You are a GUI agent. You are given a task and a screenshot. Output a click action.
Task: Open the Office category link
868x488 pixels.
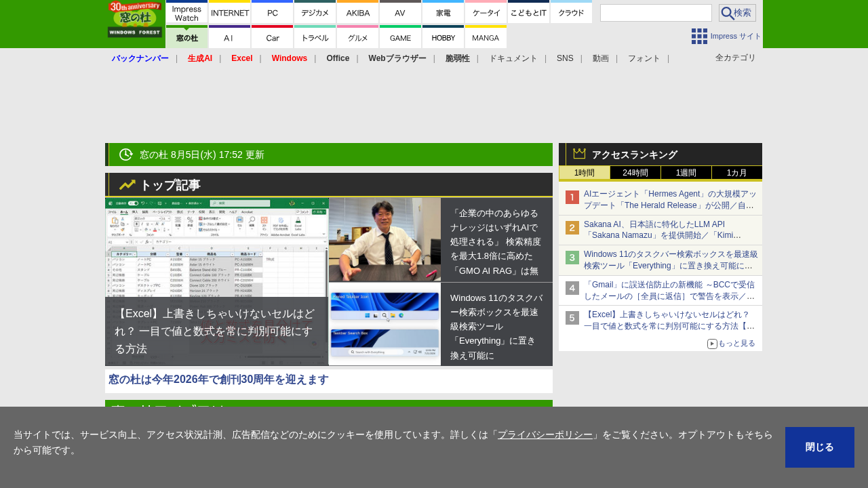(338, 58)
